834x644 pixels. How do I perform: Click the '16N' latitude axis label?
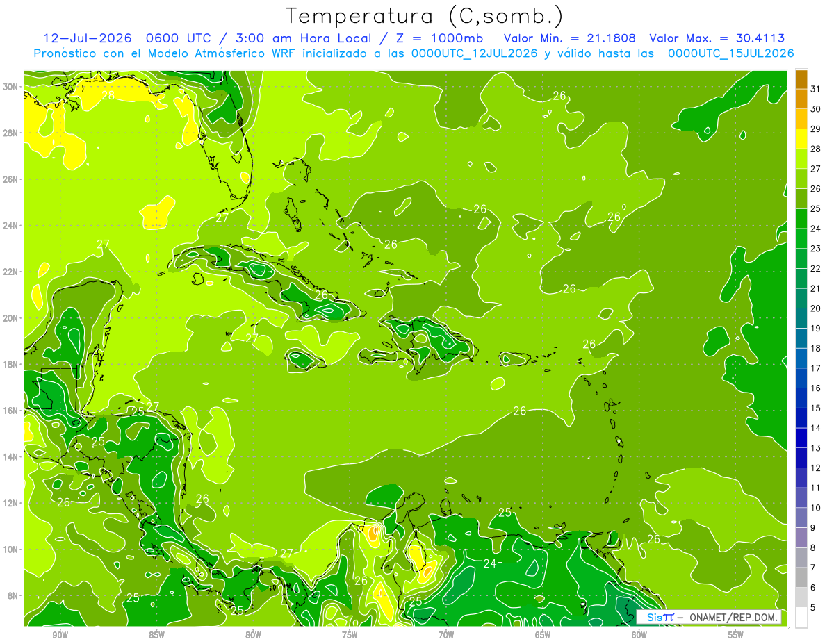[x=11, y=411]
